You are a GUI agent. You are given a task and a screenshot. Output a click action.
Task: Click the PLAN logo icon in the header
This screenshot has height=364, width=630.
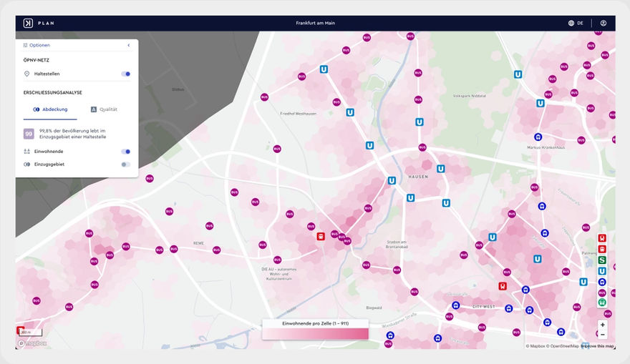[28, 24]
